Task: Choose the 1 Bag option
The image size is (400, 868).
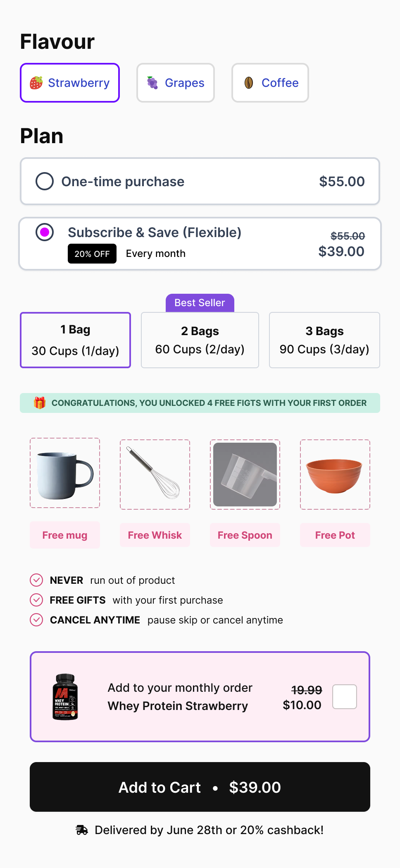Action: tap(75, 340)
